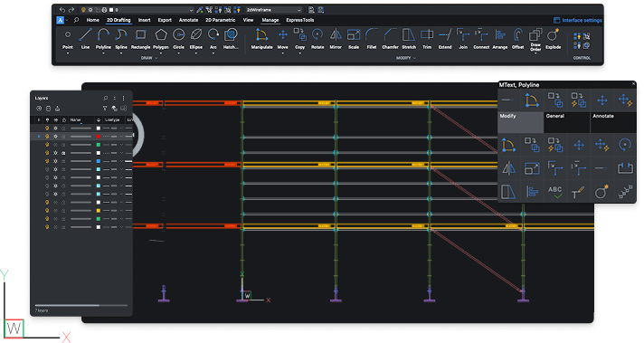Screen dimensions: 644x343
Task: Activate the Chamfer tool
Action: point(390,39)
